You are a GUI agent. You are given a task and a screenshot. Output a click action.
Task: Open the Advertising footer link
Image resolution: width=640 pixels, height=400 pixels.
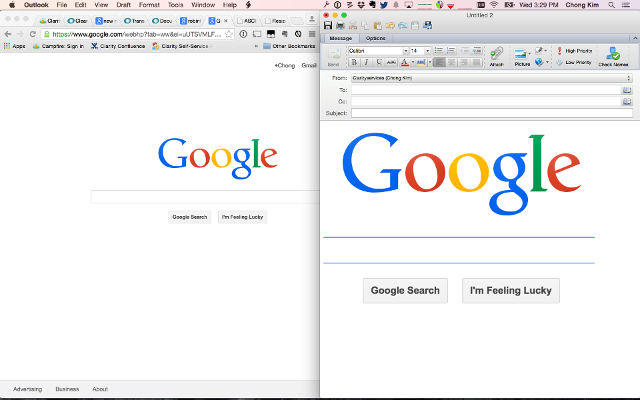coord(27,389)
